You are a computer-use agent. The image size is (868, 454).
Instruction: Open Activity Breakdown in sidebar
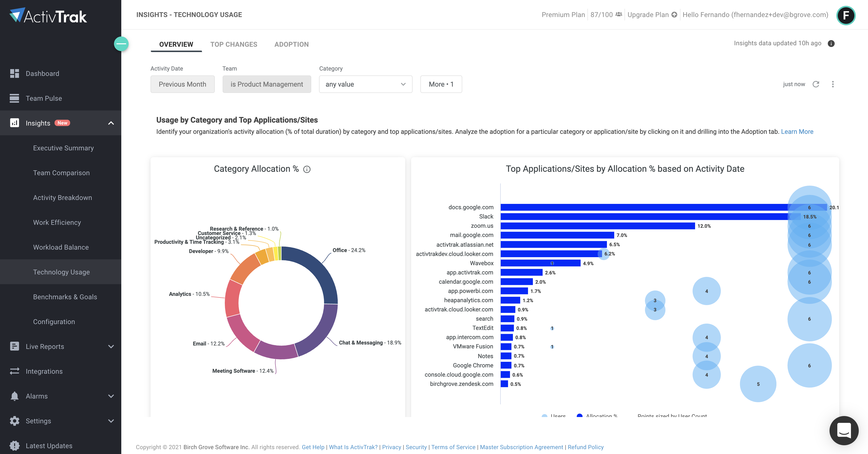tap(62, 198)
